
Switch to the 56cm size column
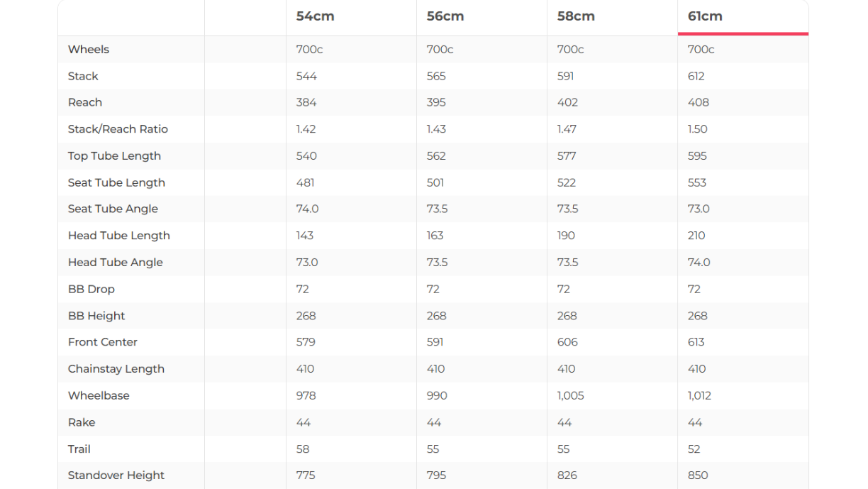(445, 16)
